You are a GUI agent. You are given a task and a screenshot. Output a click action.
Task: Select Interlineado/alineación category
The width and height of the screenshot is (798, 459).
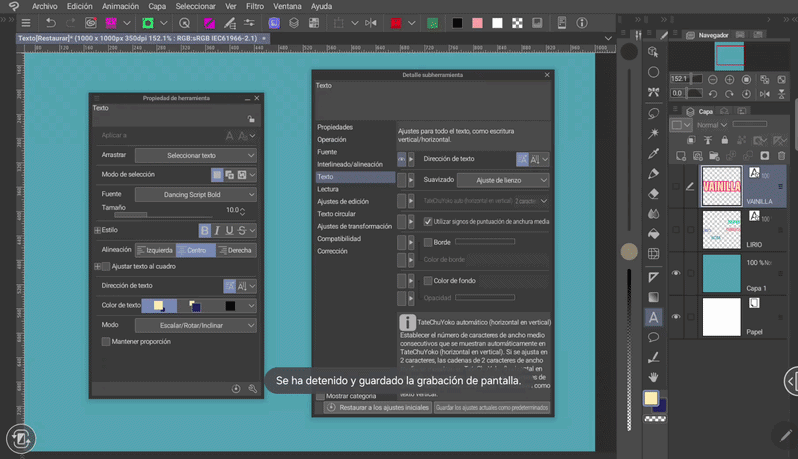coord(350,164)
